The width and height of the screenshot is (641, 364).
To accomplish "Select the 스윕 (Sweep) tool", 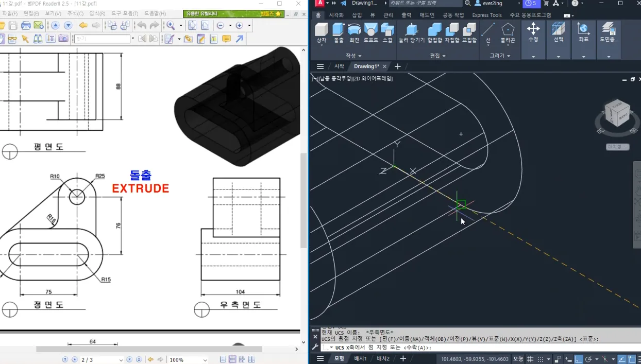I will coord(387,32).
